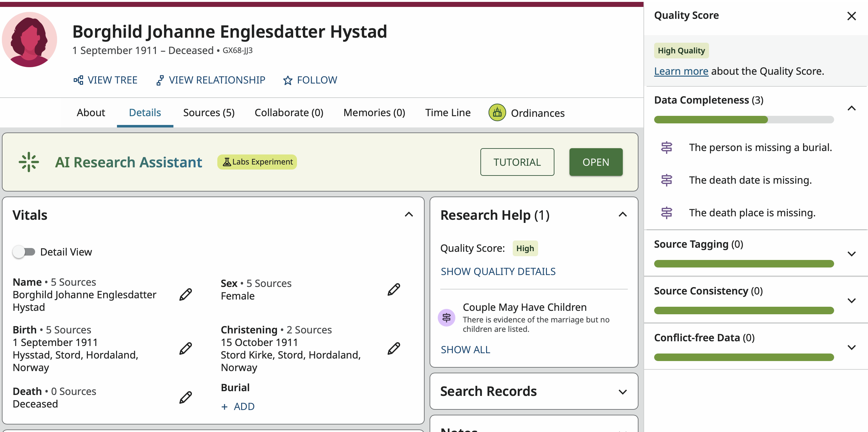Image resolution: width=868 pixels, height=432 pixels.
Task: Click the missing burial signpost icon
Action: click(666, 147)
